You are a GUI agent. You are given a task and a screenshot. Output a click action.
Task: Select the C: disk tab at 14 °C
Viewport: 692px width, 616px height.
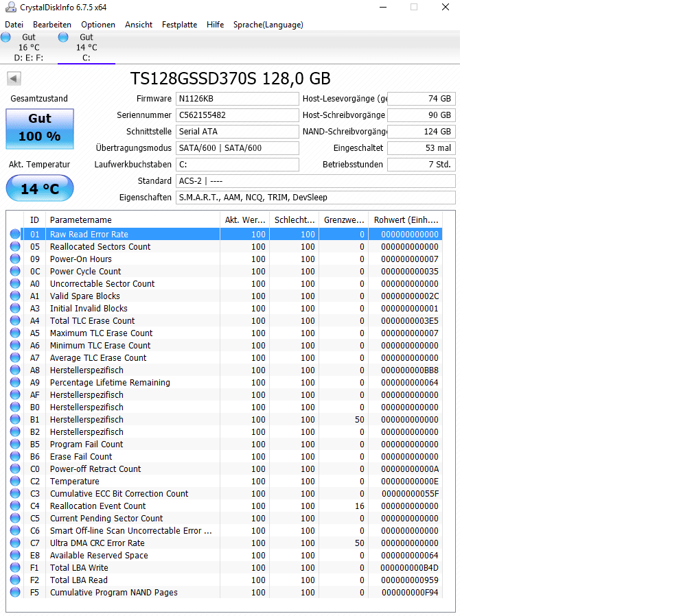(86, 47)
